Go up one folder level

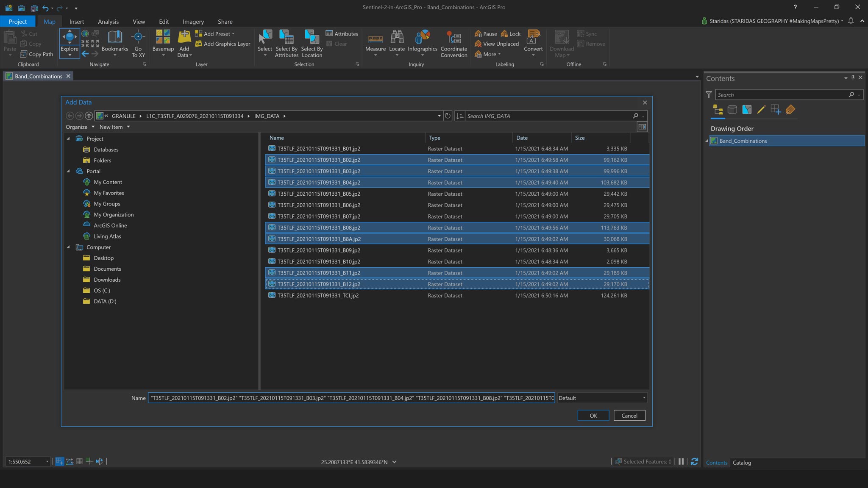[x=89, y=116]
